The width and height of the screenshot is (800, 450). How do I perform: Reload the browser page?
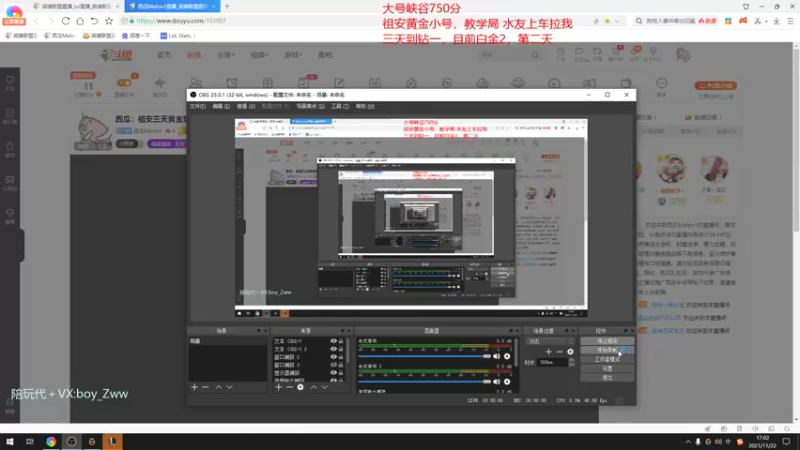(66, 21)
